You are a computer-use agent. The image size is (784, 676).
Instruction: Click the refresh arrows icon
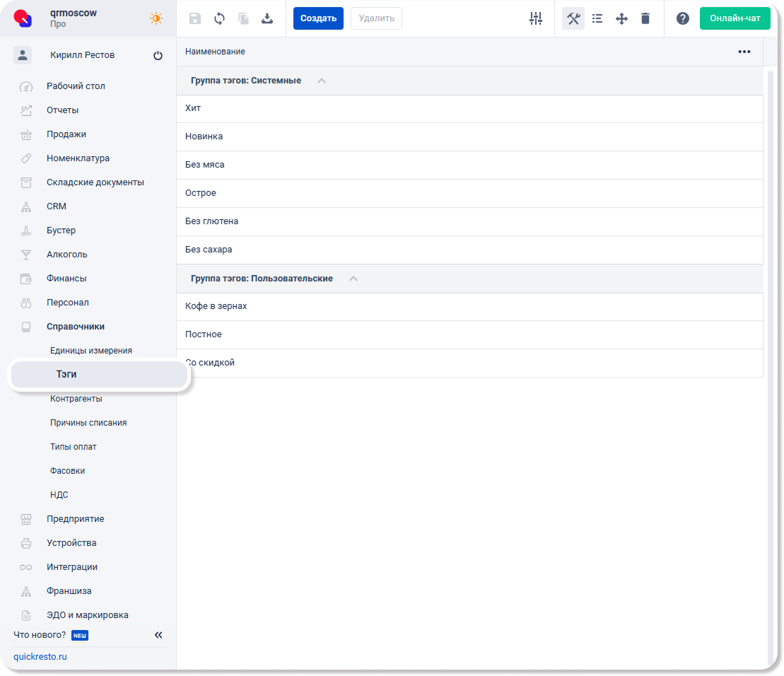[x=219, y=18]
